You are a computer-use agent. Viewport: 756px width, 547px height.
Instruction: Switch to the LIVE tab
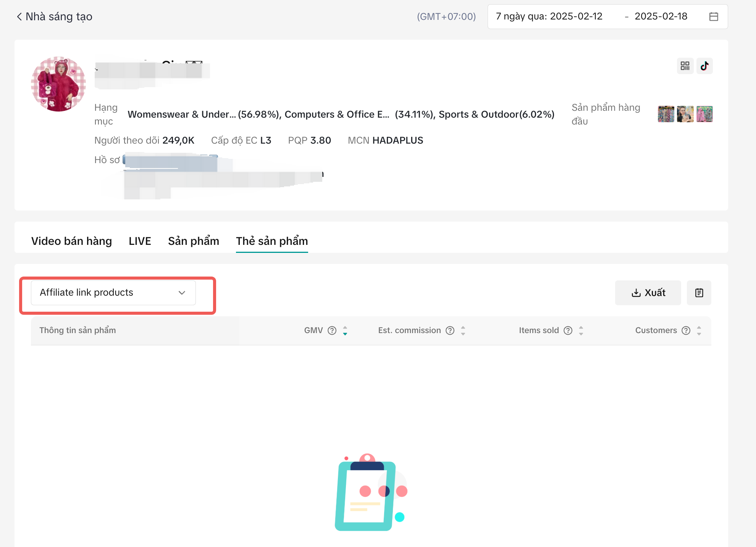pyautogui.click(x=140, y=241)
